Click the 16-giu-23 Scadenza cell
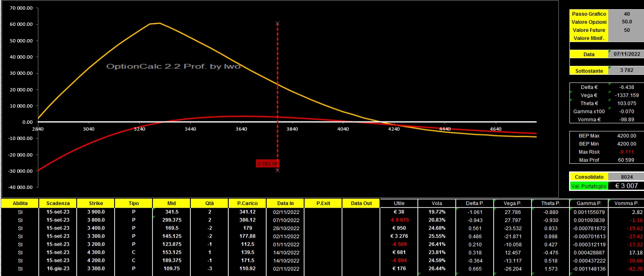Screen dimensions: 644x276 point(57,268)
